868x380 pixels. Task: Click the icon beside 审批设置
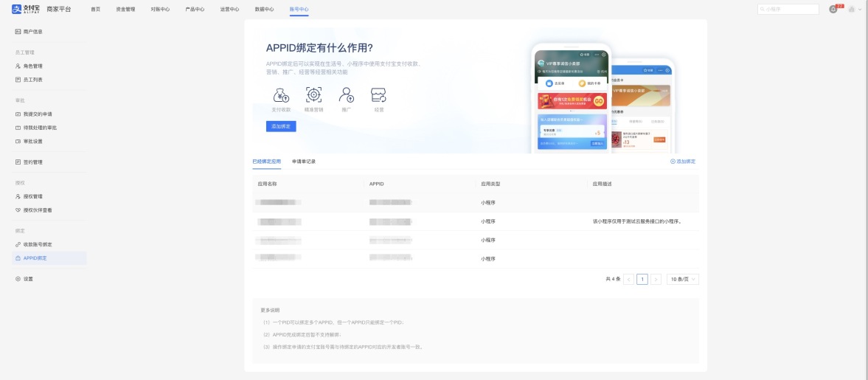coord(18,141)
